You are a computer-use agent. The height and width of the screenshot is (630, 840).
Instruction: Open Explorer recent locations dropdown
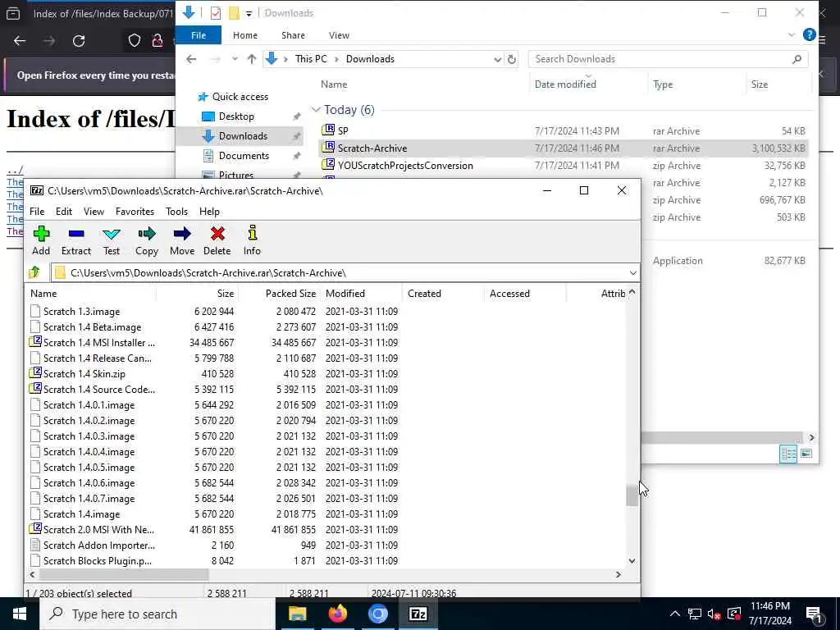click(x=235, y=59)
